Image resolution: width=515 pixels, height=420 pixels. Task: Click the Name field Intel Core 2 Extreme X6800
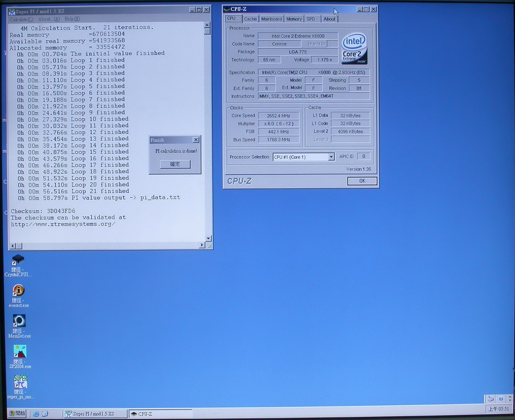pos(298,36)
